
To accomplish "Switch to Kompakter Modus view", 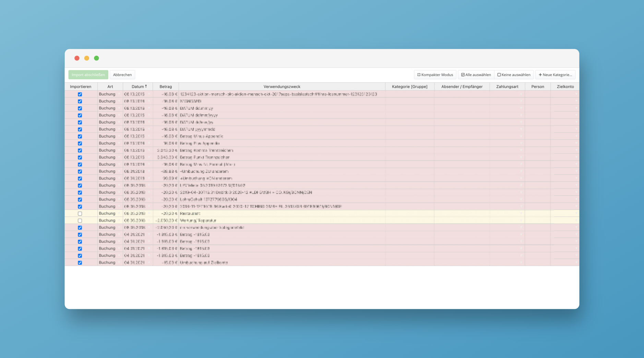I will pos(435,75).
